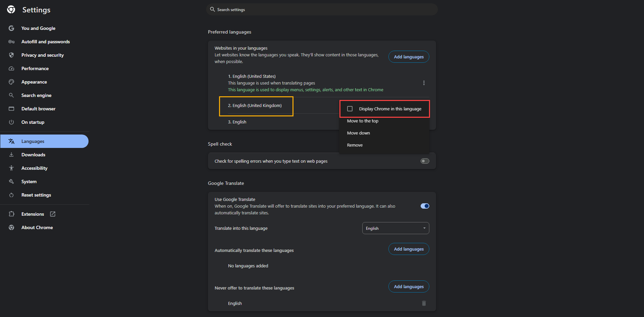Click the translate icon for Languages

11,141
